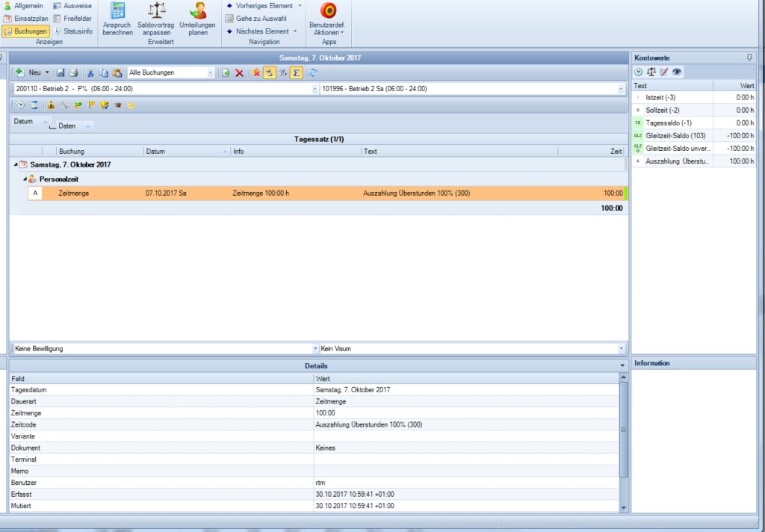
Task: Copy the selected booking
Action: (103, 72)
